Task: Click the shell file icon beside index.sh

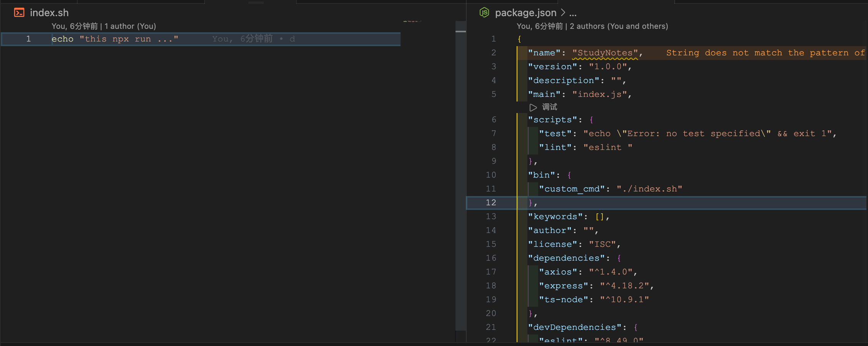Action: (x=19, y=13)
